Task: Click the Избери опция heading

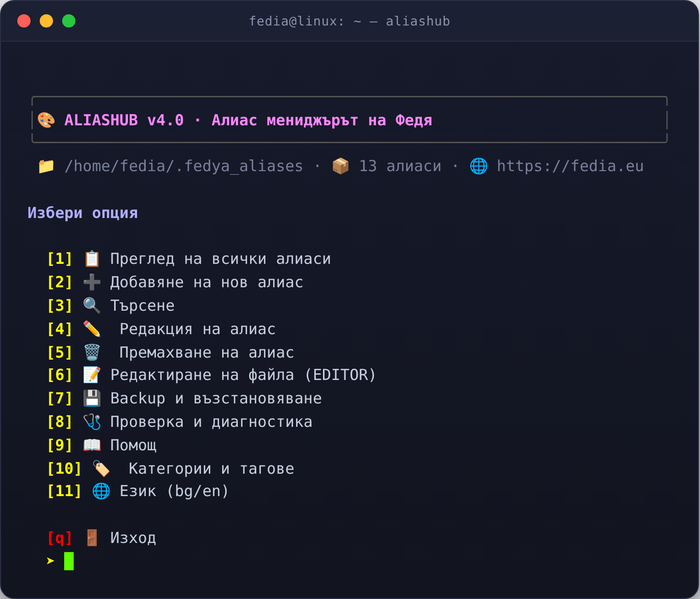Action: click(83, 213)
